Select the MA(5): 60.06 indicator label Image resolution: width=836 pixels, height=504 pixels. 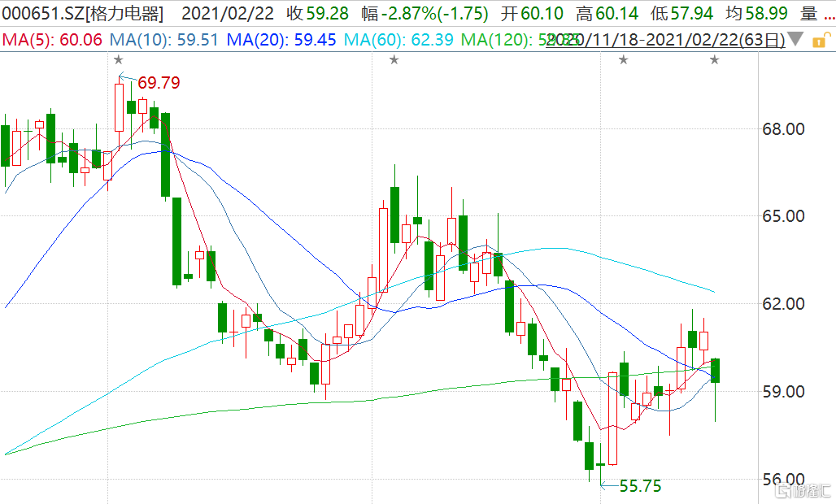click(52, 40)
